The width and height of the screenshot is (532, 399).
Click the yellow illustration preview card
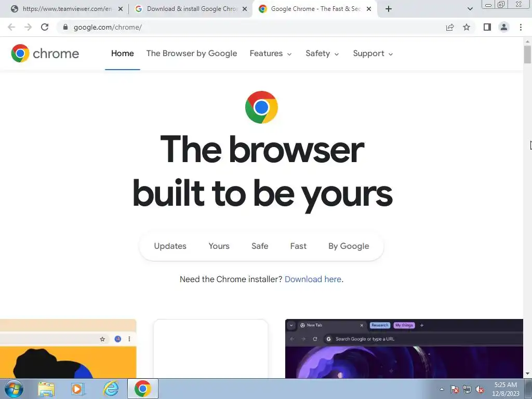coord(68,349)
